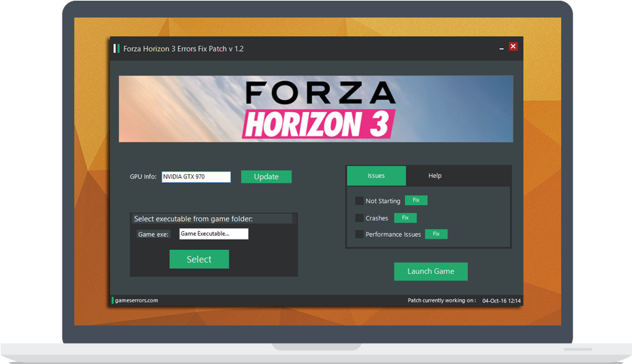Switch to the Issues tab
Image resolution: width=632 pixels, height=364 pixels.
(x=376, y=176)
